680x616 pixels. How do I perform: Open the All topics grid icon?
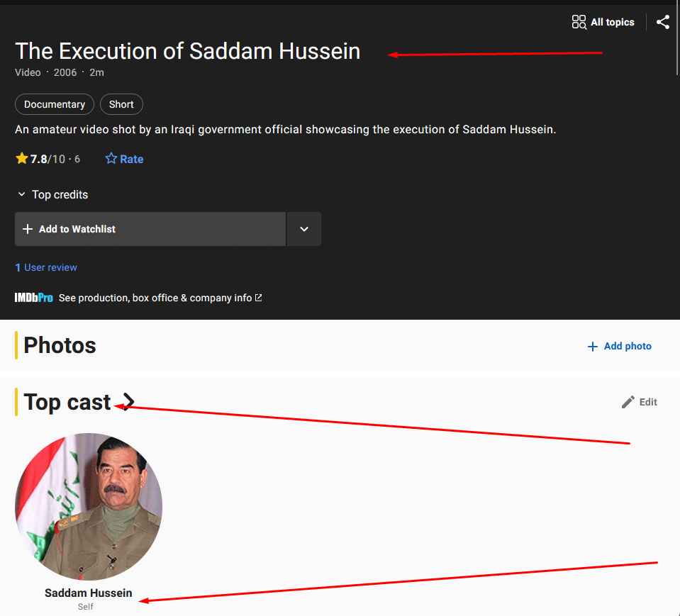point(579,22)
